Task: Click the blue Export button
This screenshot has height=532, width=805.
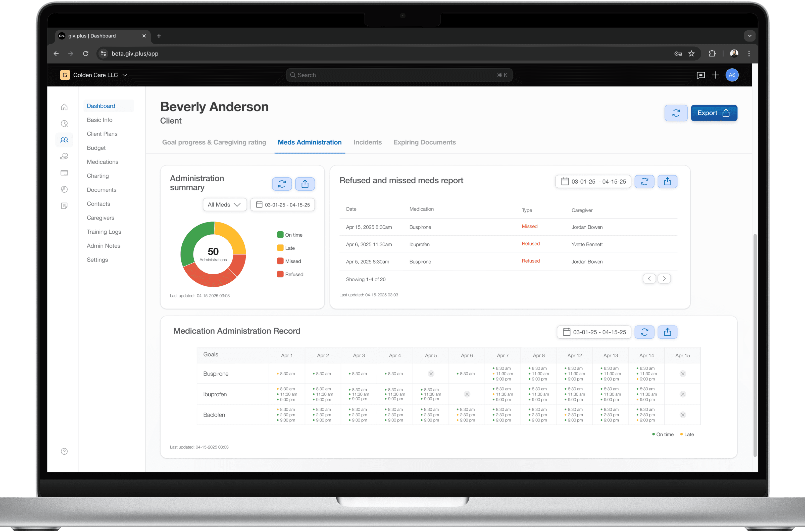Action: coord(714,113)
